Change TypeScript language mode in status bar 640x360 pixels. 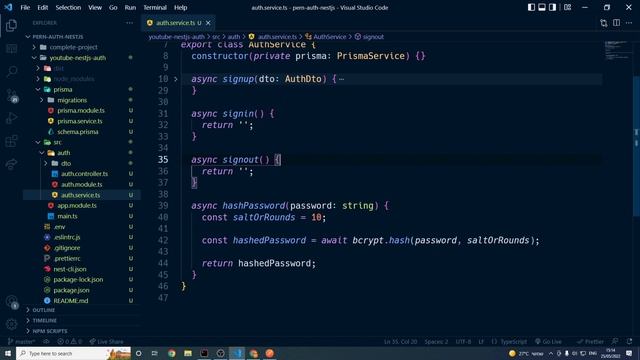click(x=513, y=342)
